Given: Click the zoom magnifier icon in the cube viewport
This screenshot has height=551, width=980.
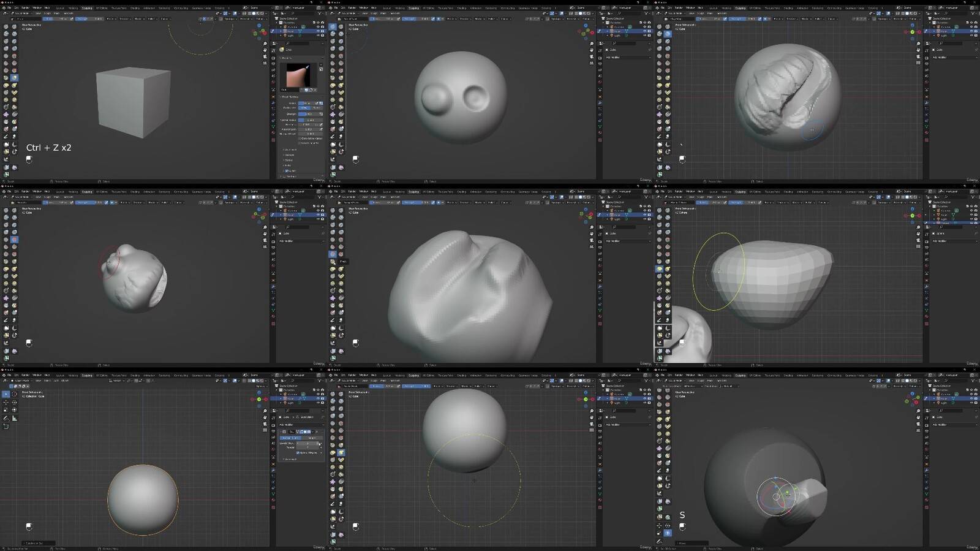Looking at the screenshot, I should [265, 44].
